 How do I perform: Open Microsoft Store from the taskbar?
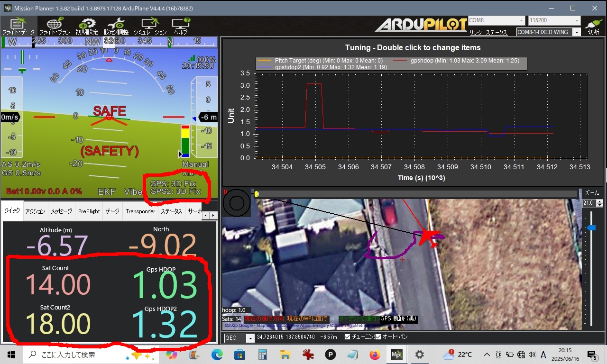[239, 355]
